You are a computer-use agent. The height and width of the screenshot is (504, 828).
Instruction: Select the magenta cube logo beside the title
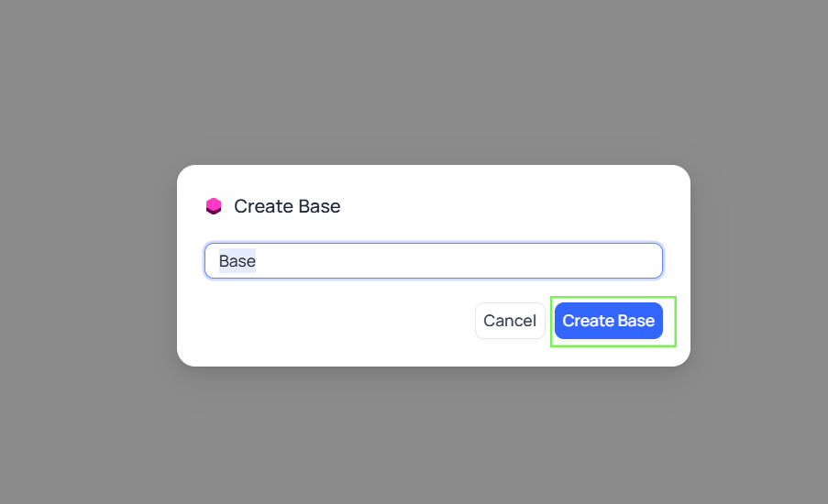pyautogui.click(x=214, y=206)
